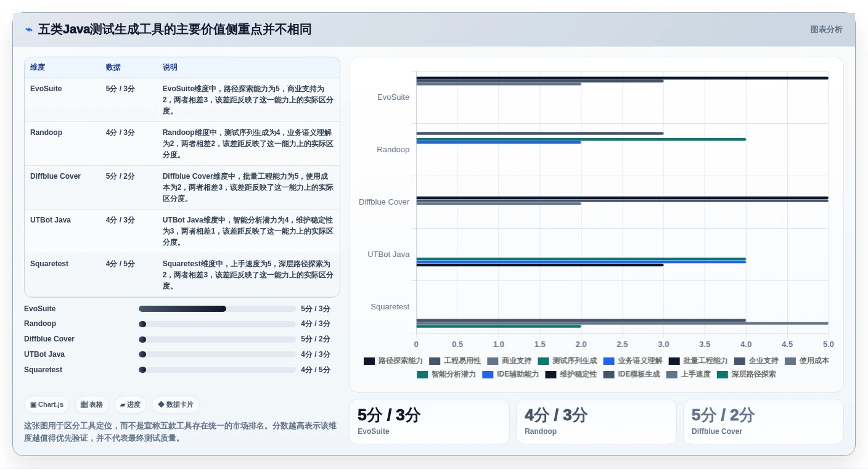
Task: Toggle the 批量工程能力 legend entry
Action: [x=698, y=361]
